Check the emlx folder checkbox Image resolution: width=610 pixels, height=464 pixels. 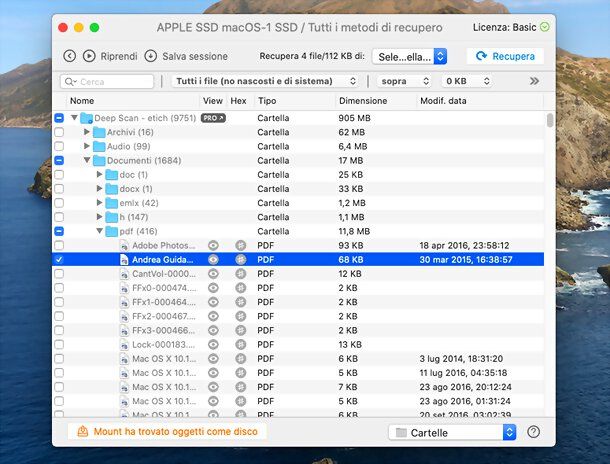click(59, 203)
